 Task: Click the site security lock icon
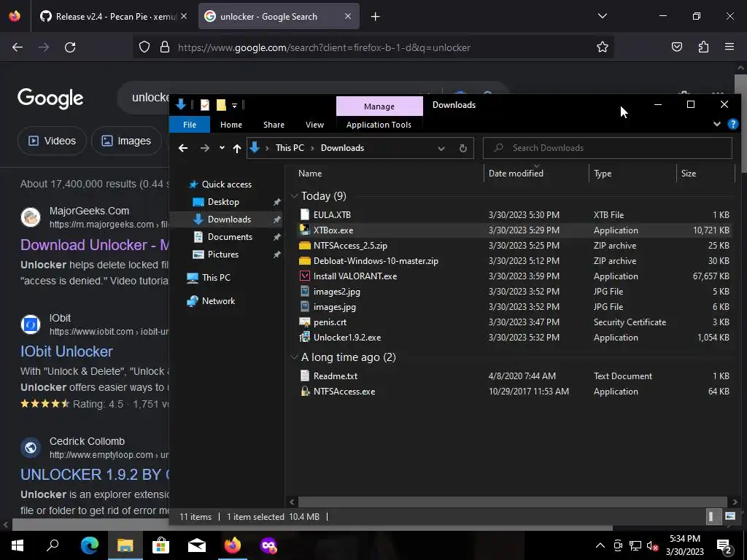coord(165,47)
